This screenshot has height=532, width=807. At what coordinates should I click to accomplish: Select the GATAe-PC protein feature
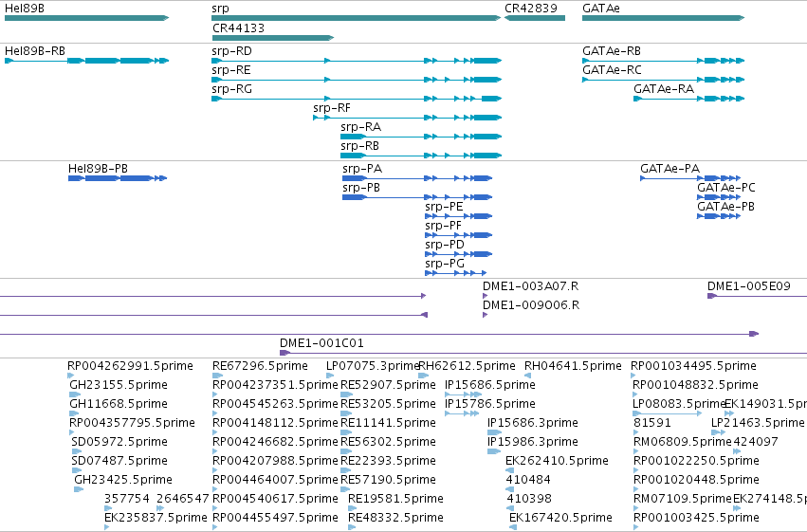point(719,197)
